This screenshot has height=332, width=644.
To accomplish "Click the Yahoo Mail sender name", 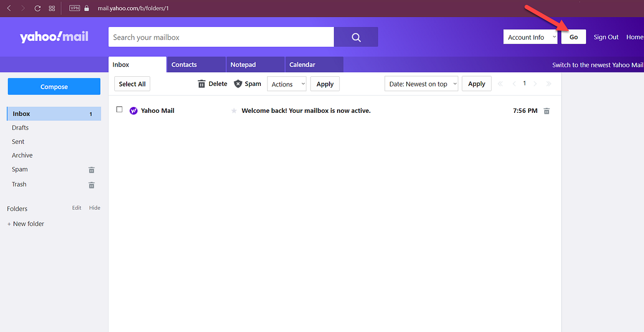I will [x=158, y=111].
